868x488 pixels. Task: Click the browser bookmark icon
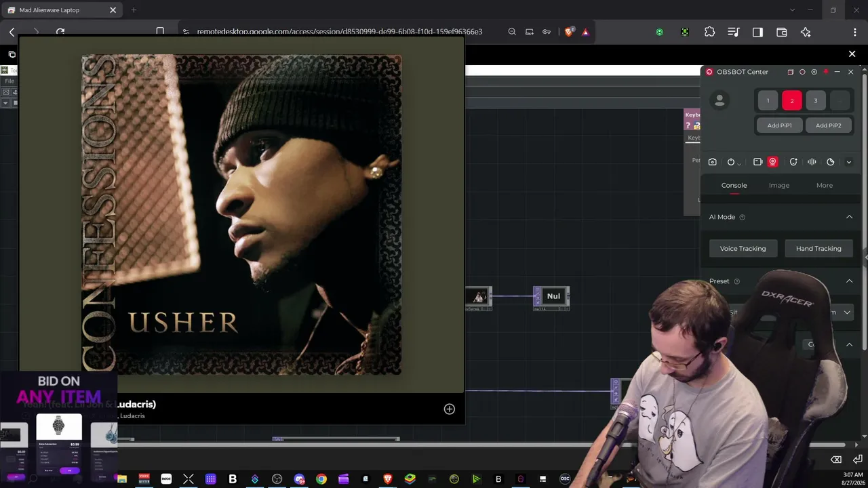pos(160,32)
